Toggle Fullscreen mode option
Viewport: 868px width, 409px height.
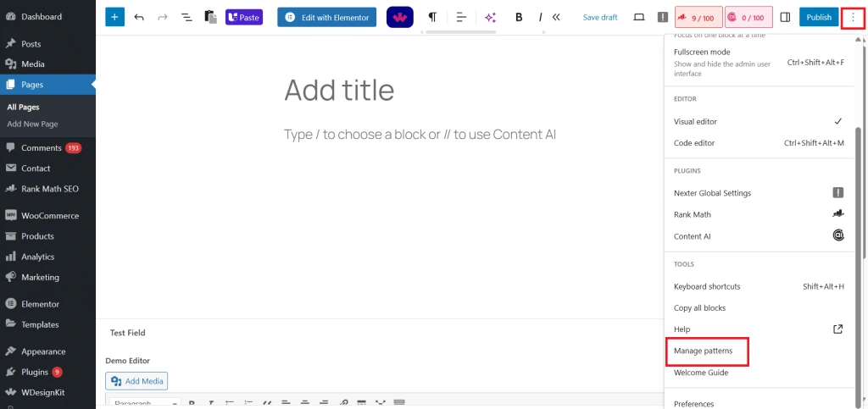(x=702, y=53)
